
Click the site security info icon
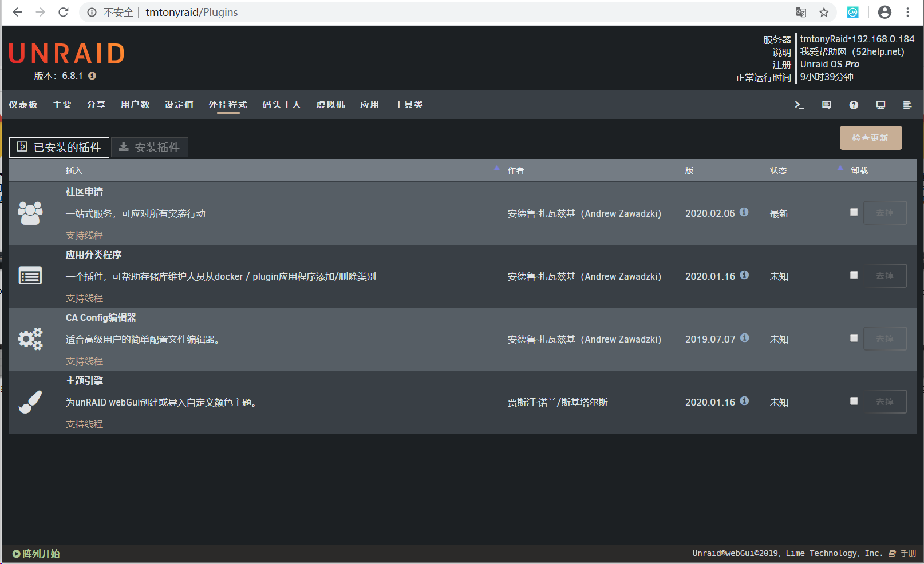pos(92,12)
